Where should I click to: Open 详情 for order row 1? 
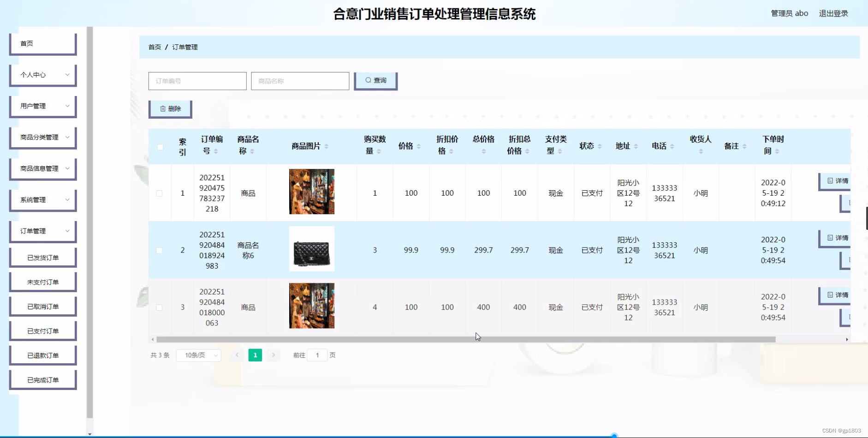tap(835, 181)
